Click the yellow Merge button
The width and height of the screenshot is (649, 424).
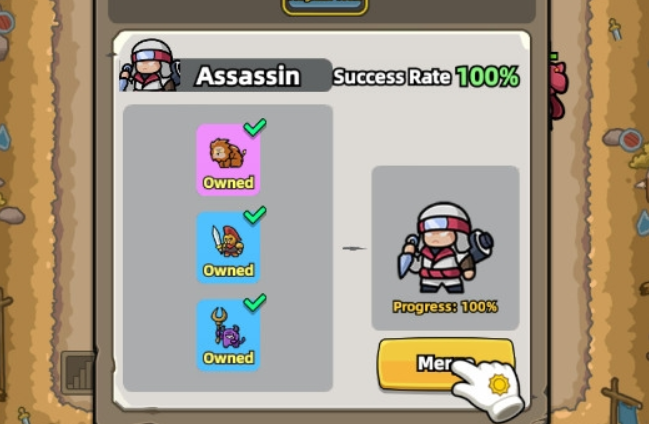pos(445,364)
